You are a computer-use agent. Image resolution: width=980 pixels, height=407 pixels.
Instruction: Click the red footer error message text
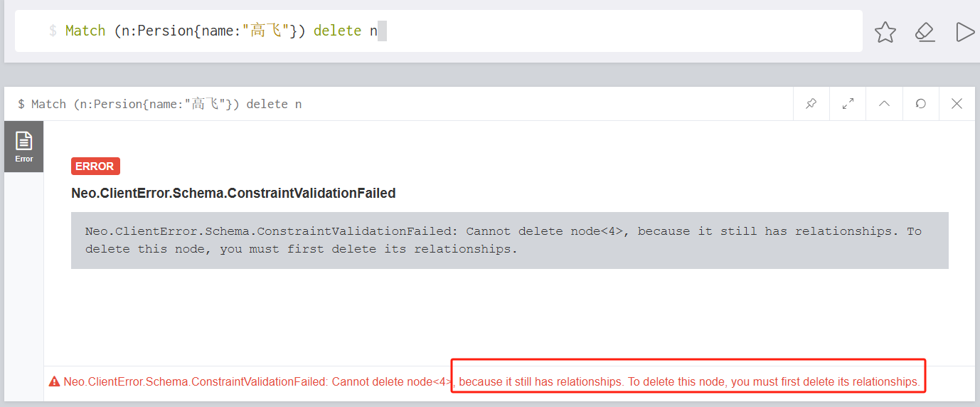coord(492,381)
